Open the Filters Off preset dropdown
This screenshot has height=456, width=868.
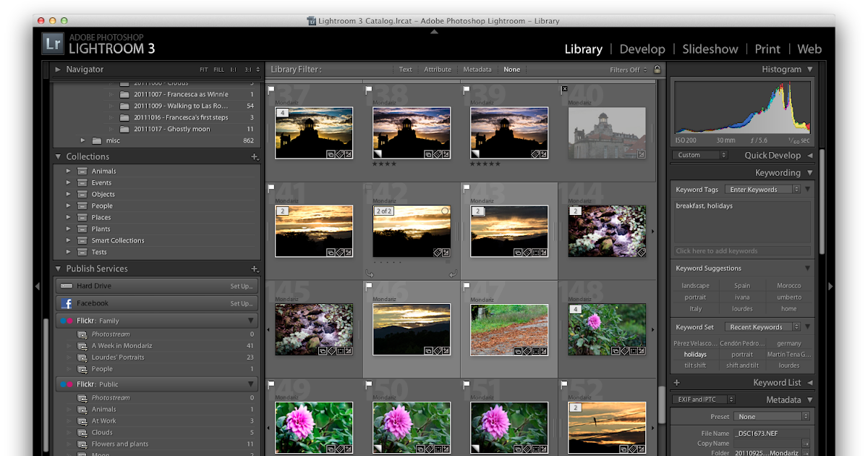pyautogui.click(x=629, y=69)
